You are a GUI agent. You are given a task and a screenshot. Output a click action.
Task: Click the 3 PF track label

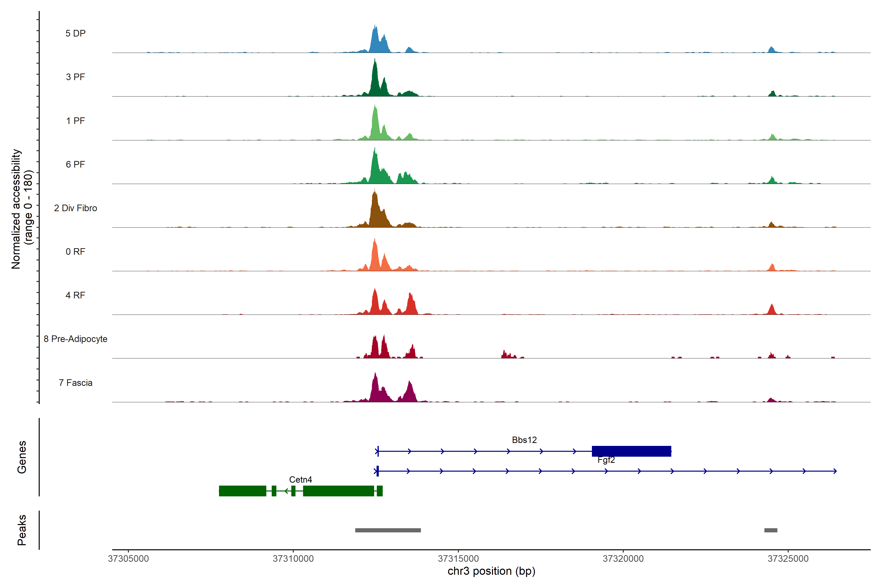[75, 77]
